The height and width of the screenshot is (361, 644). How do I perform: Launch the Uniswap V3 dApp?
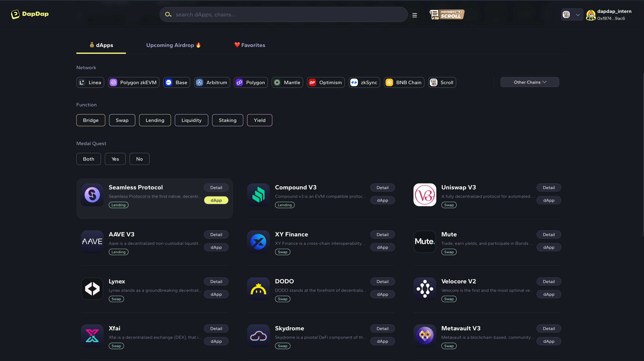click(x=549, y=200)
